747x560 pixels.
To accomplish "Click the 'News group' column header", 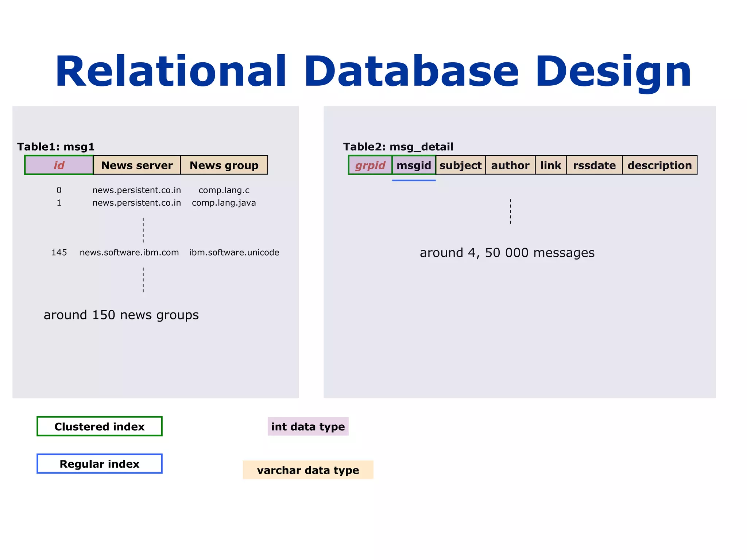I will [x=224, y=165].
